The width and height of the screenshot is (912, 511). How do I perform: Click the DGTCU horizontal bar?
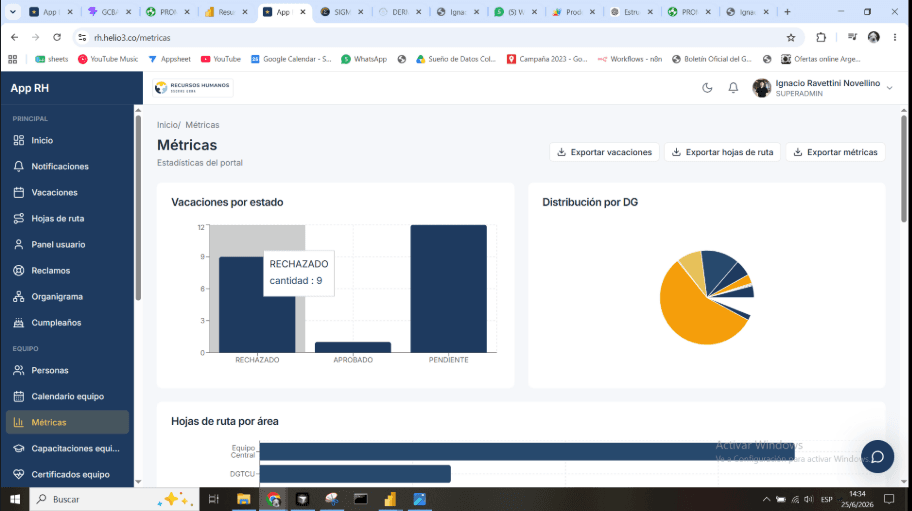(355, 474)
